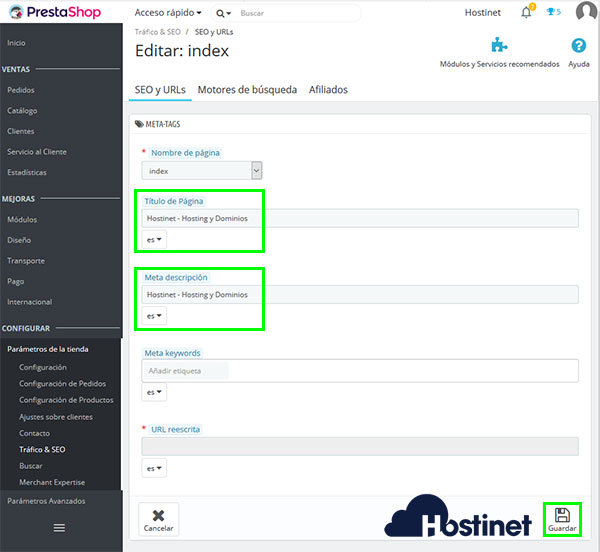Viewport: 600px width, 552px height.
Task: Switch to Motores de búsqueda tab
Action: click(247, 90)
